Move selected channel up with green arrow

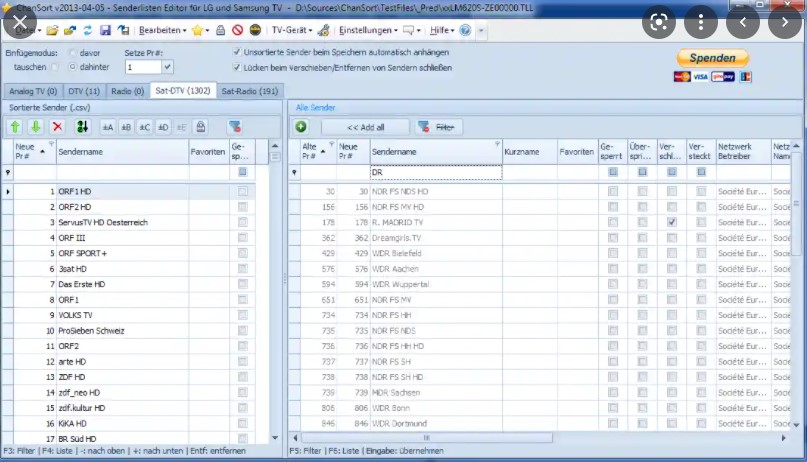(x=15, y=127)
